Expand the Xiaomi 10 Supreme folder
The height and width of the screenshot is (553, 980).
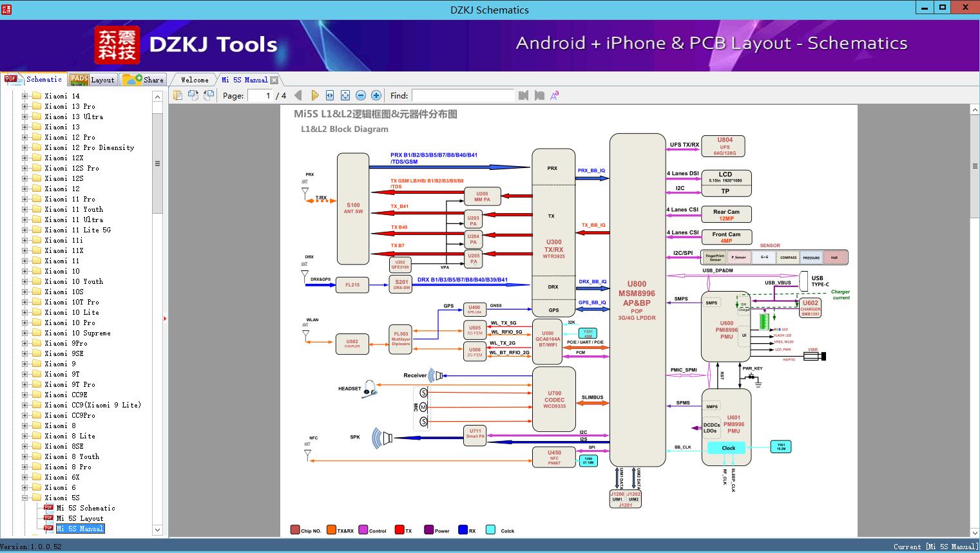25,333
